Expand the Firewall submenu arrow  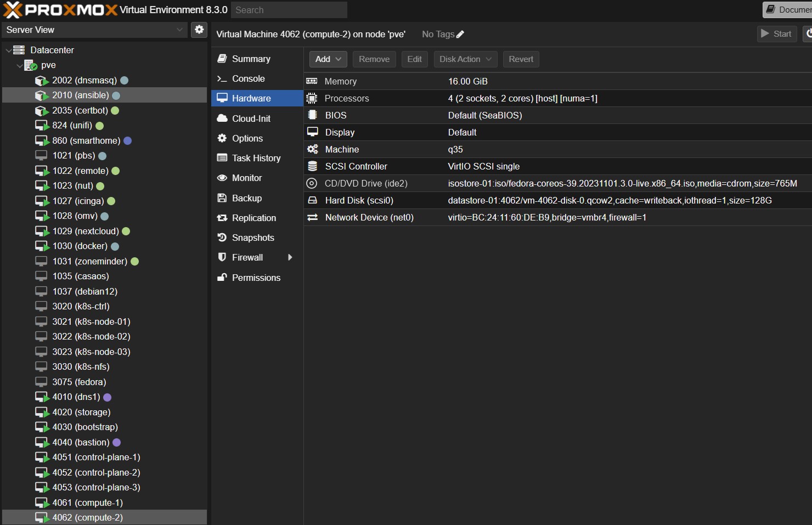[x=290, y=258]
